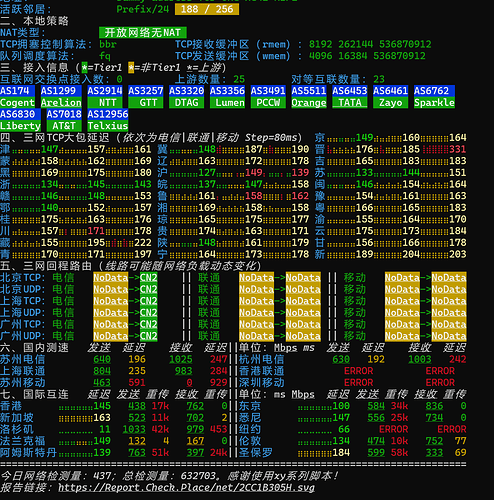Select the CN2 badge in 广州UDP row

[x=149, y=336]
